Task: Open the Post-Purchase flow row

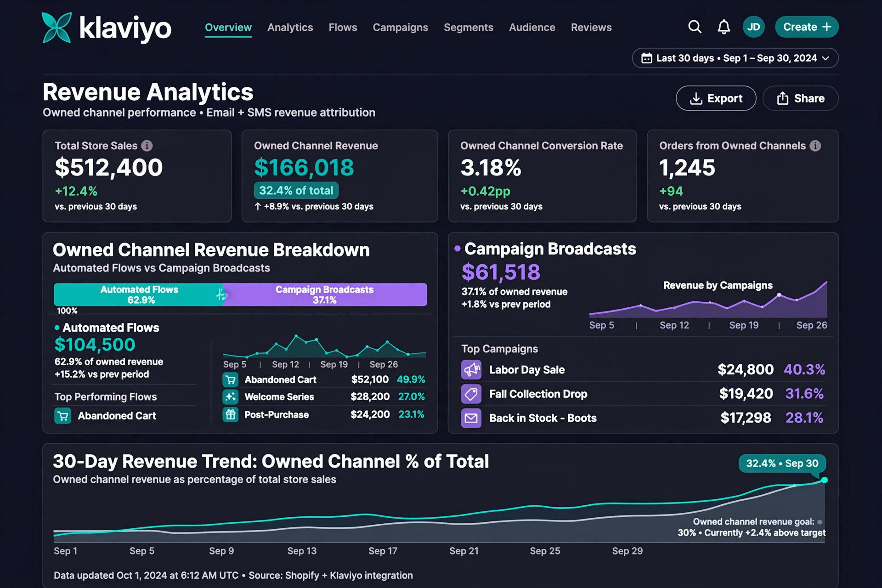Action: [324, 415]
